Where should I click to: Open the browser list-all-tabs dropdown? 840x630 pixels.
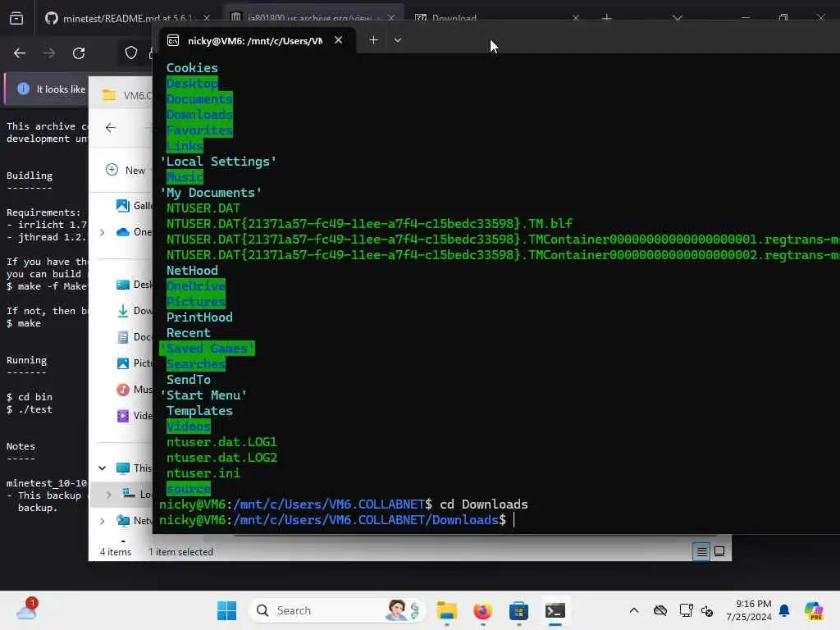[677, 18]
